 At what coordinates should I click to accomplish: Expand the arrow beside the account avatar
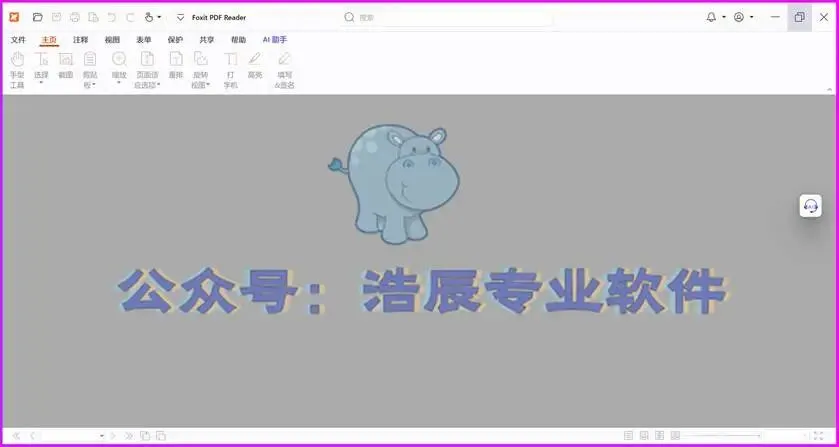(x=751, y=17)
